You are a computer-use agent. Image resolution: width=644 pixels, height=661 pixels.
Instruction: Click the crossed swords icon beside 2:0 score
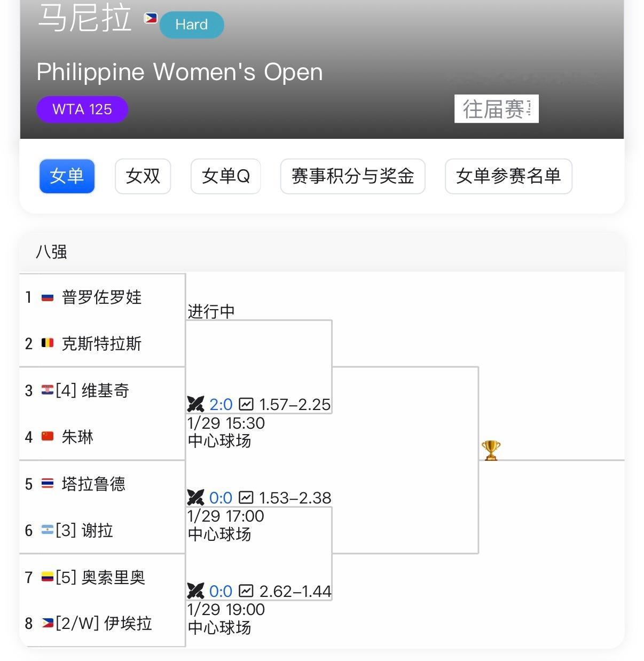coord(195,404)
